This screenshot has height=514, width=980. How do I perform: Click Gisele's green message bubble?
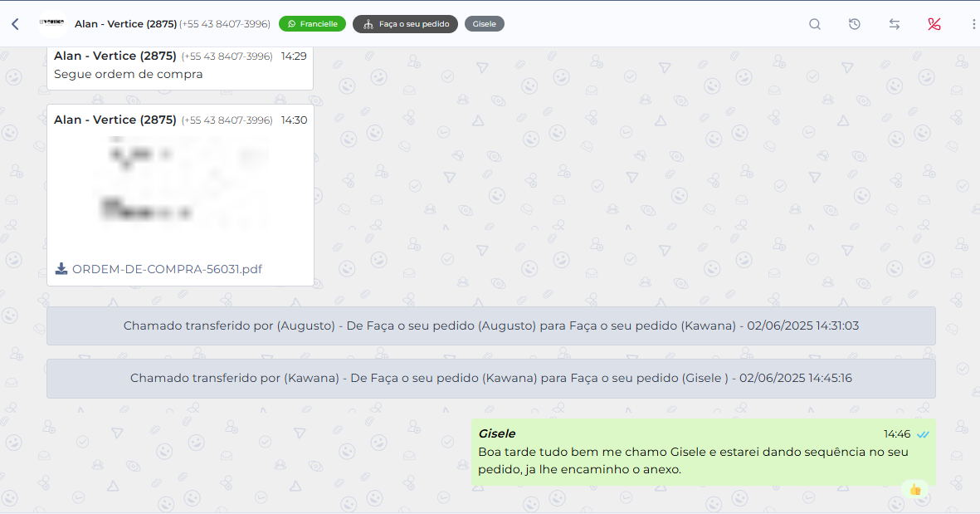click(702, 461)
